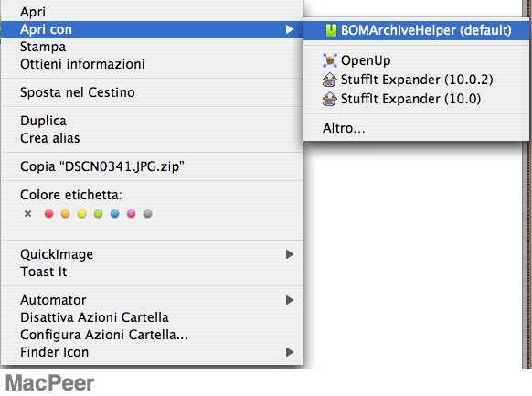The height and width of the screenshot is (396, 532).
Task: Apply the blue label color
Action: tap(114, 214)
